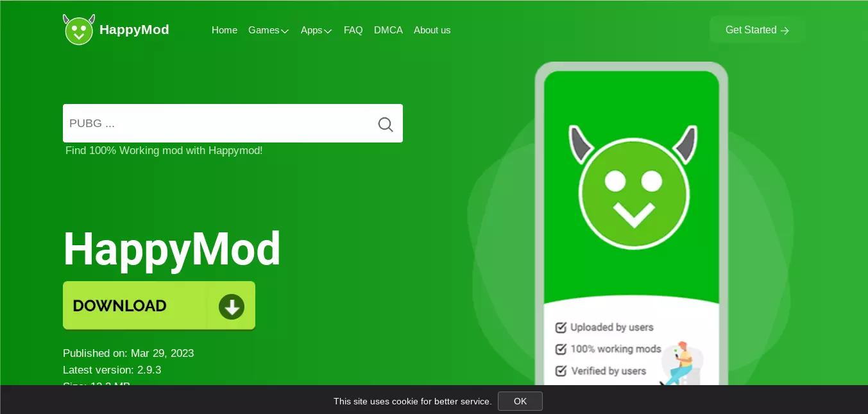Click the search magnifier icon

(x=385, y=124)
